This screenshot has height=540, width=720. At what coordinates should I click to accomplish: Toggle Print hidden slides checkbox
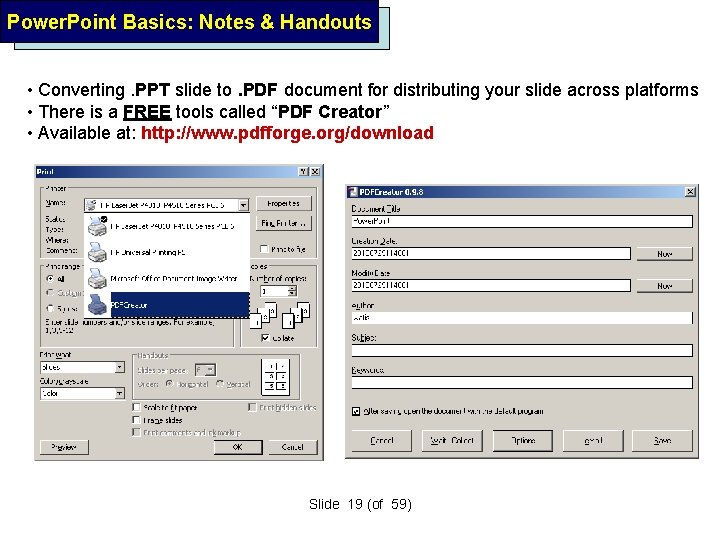tap(252, 407)
